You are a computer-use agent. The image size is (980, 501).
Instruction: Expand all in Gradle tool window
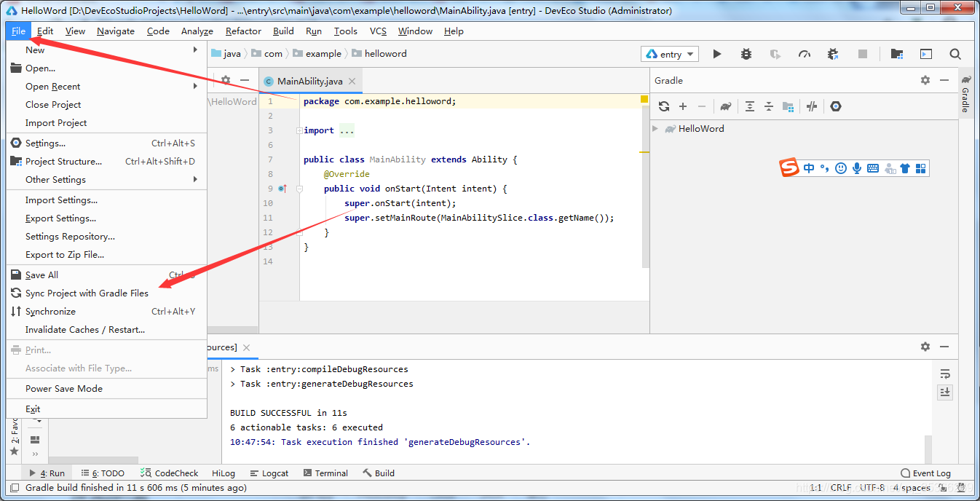pos(750,106)
